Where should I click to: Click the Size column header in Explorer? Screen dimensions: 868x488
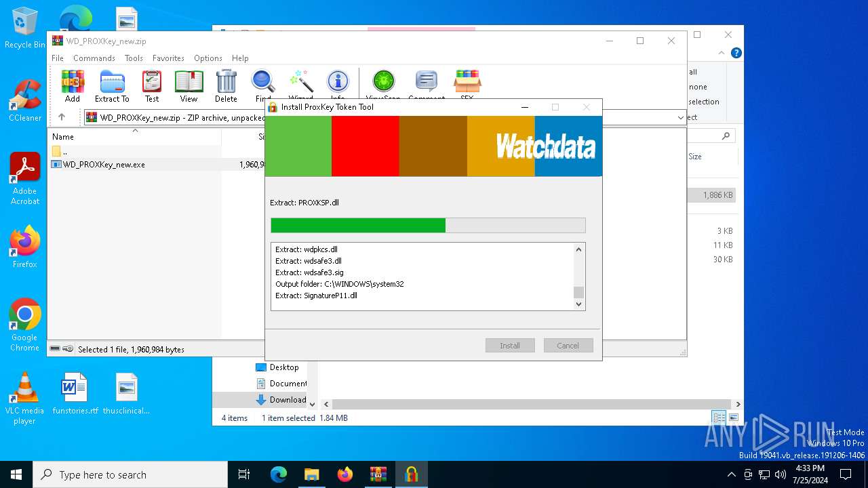tap(695, 157)
